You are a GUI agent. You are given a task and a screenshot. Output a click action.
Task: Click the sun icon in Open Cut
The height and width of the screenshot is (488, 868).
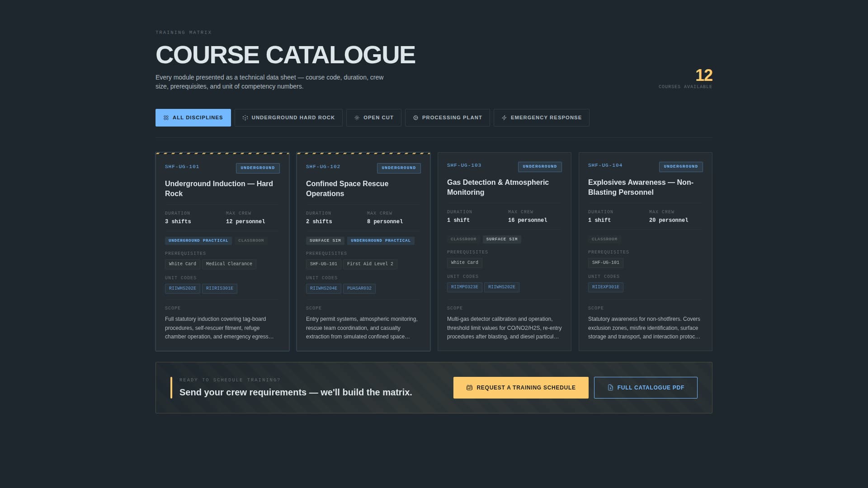tap(357, 118)
